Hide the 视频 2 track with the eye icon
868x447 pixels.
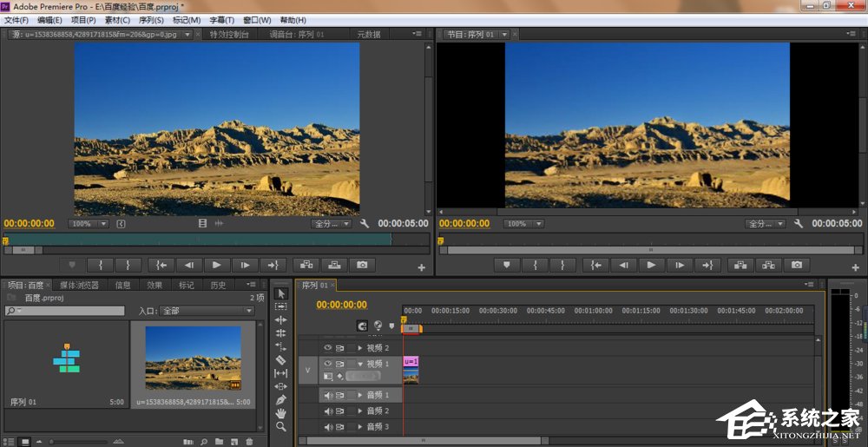(328, 348)
